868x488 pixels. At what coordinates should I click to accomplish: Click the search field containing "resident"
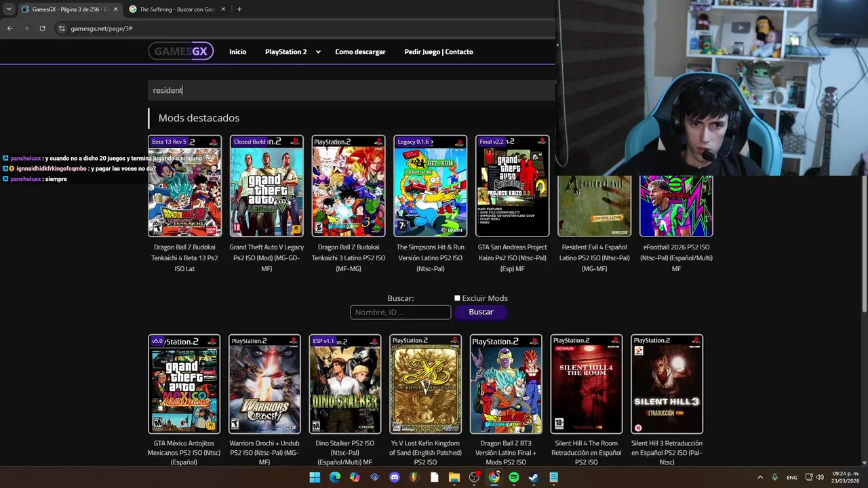click(x=351, y=90)
